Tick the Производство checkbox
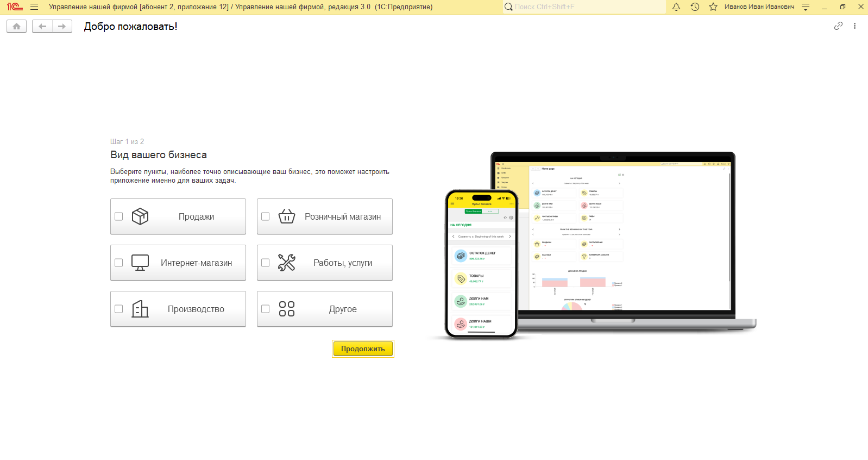The height and width of the screenshot is (460, 868). (x=119, y=309)
